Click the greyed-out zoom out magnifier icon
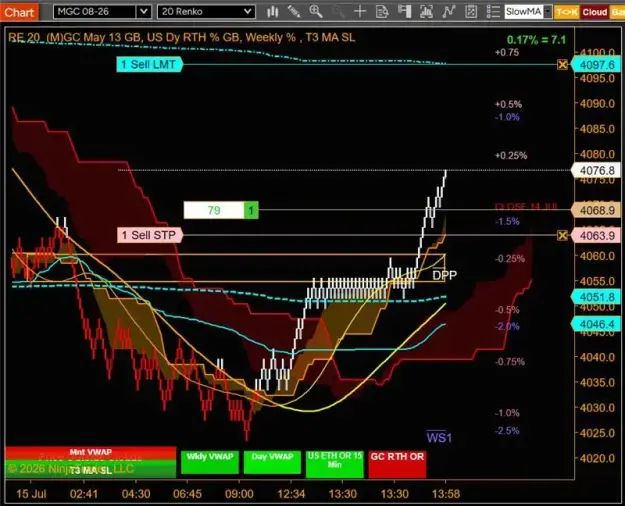 [338, 12]
